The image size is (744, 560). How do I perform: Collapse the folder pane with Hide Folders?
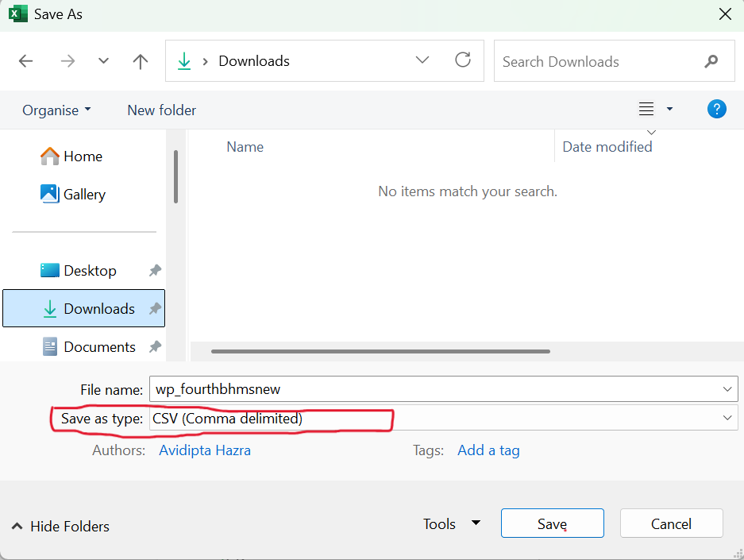click(61, 526)
